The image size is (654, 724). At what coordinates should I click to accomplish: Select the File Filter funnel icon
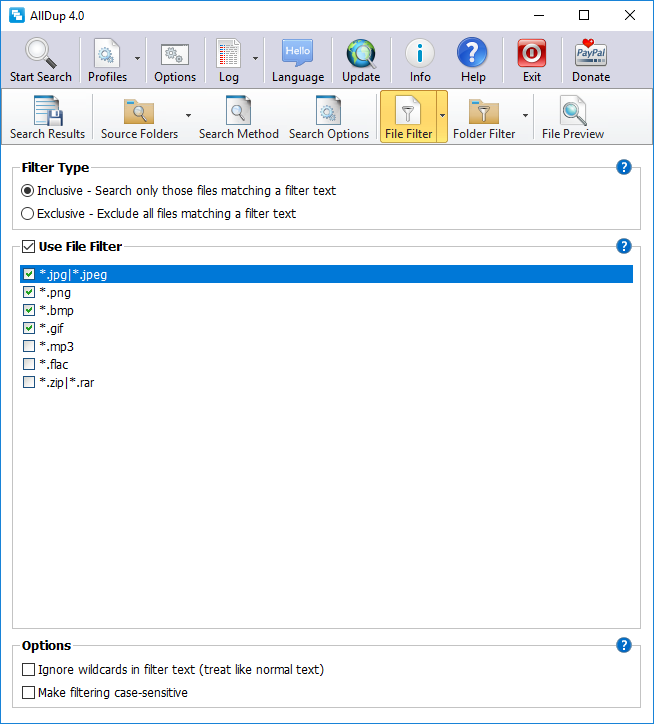click(x=408, y=111)
